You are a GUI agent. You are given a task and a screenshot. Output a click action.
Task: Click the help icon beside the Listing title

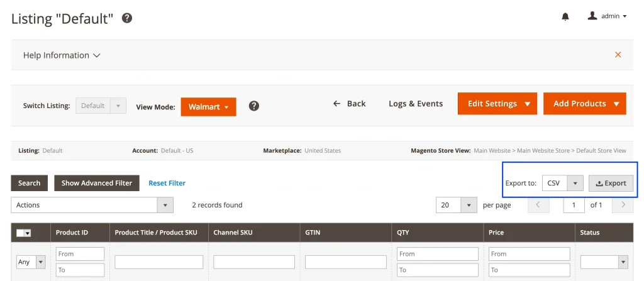127,18
